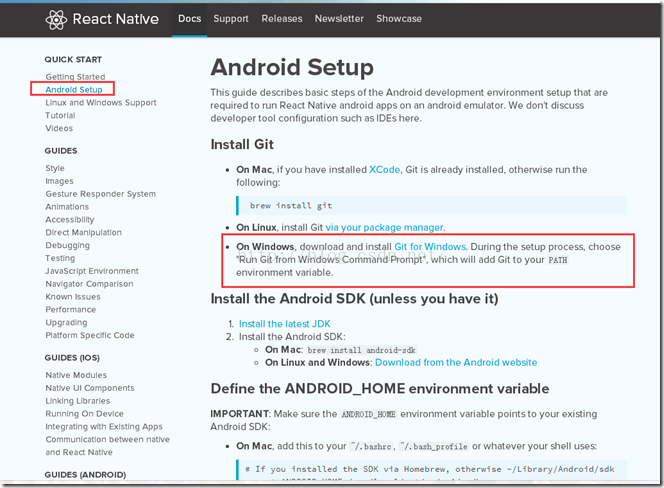Click the GUIDES (ANDROID) section header
Image resolution: width=664 pixels, height=488 pixels.
click(x=85, y=474)
